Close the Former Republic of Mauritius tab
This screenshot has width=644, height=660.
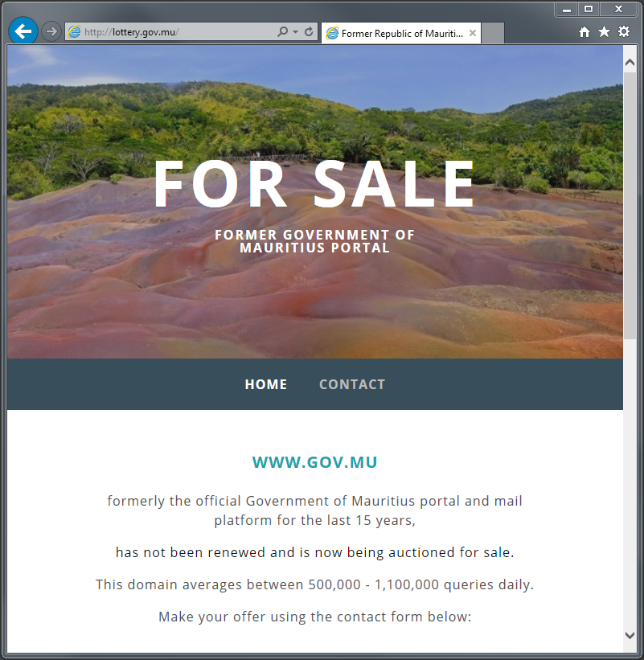(473, 33)
